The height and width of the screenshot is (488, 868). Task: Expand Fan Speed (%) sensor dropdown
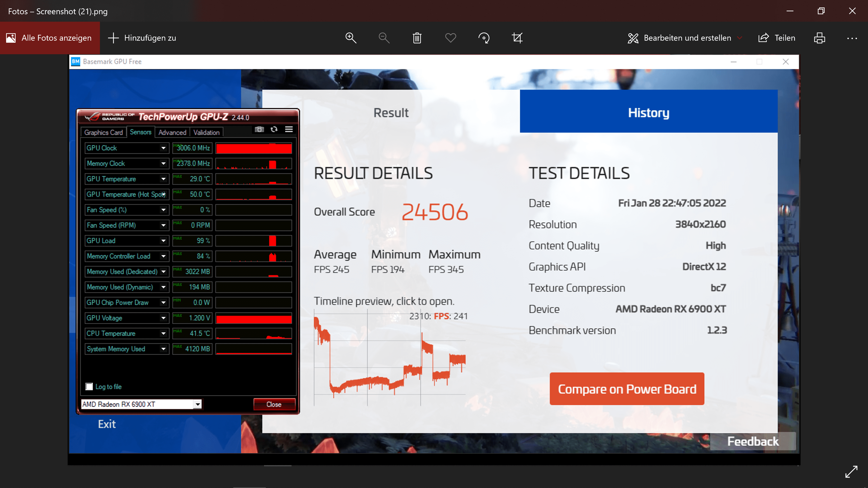(163, 210)
